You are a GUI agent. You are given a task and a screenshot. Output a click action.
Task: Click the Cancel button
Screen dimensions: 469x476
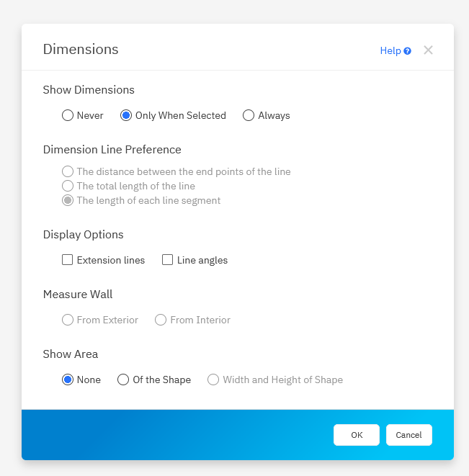(x=408, y=435)
